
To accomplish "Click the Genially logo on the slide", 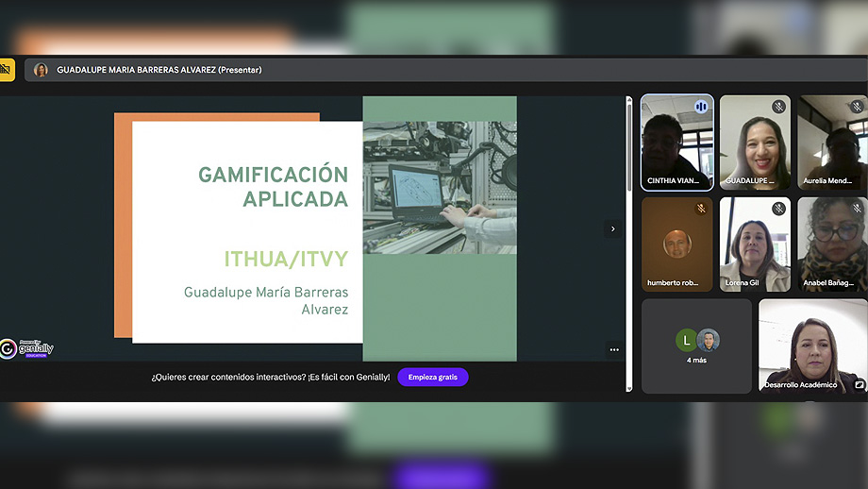I will coord(27,348).
